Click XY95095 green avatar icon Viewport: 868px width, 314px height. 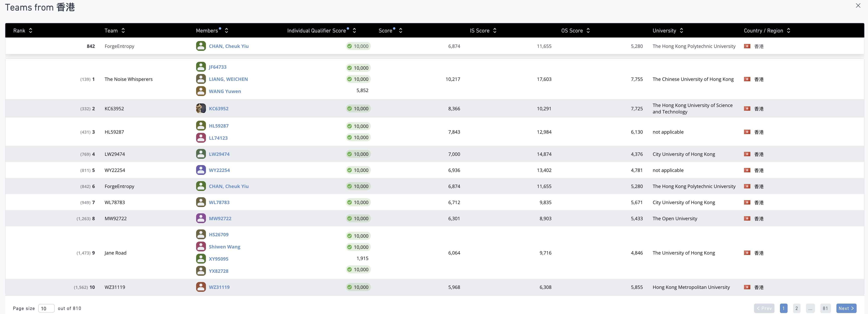point(201,258)
